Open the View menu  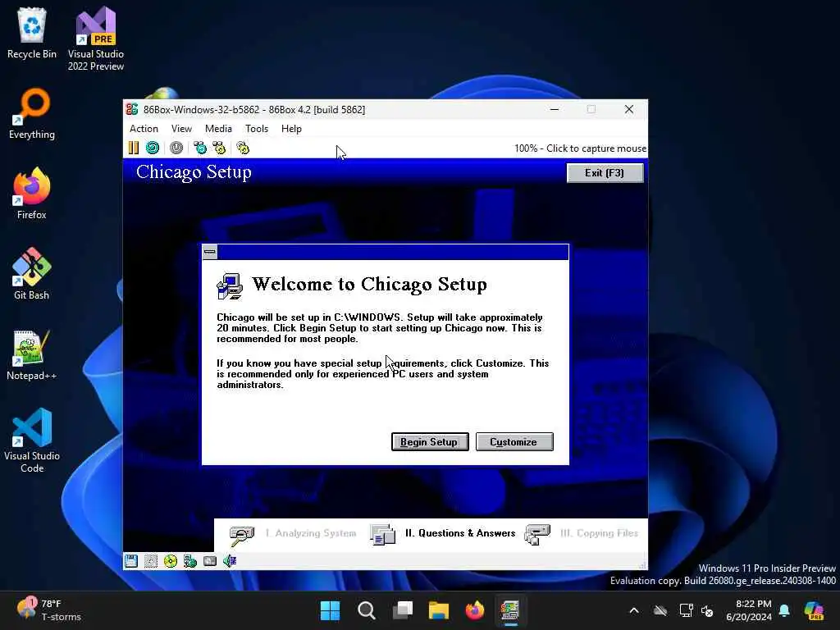pos(181,129)
